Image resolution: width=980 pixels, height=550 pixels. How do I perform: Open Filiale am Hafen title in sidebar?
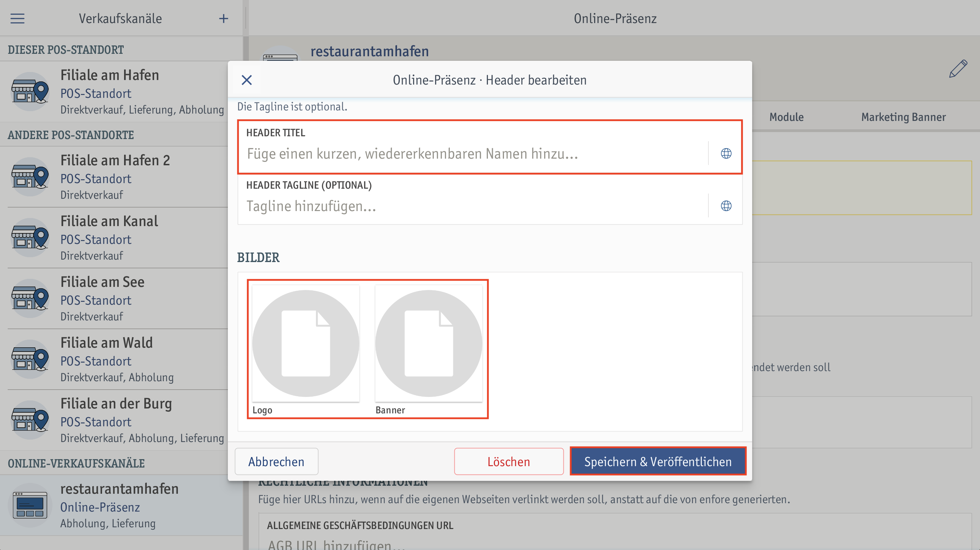click(x=109, y=75)
